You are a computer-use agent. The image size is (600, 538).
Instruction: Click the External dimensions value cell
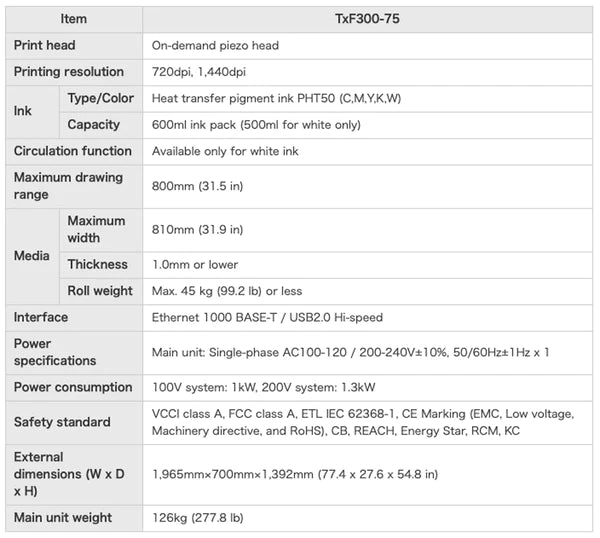pyautogui.click(x=367, y=475)
